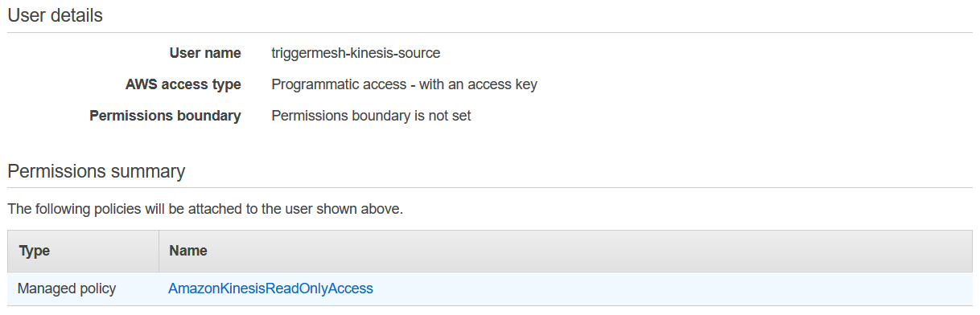Screen dimensions: 980x315
Task: Sort the table by Type column header
Action: pyautogui.click(x=34, y=251)
